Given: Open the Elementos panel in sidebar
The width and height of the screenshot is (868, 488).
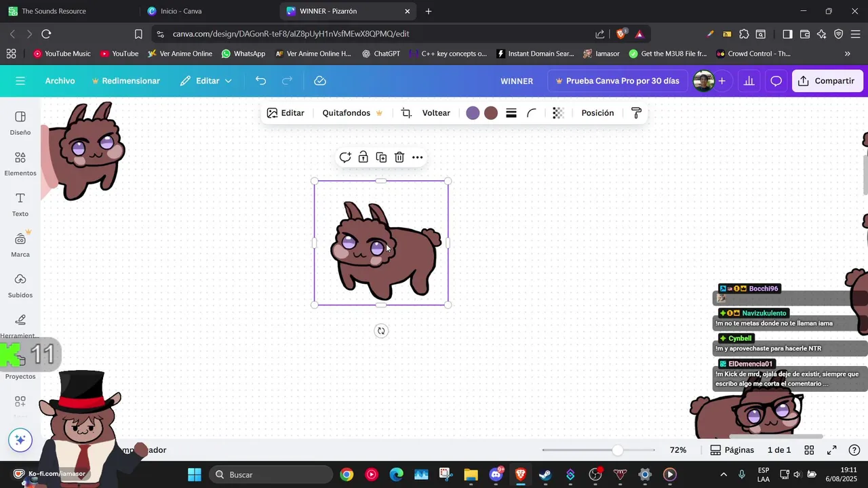Looking at the screenshot, I should click(x=20, y=164).
